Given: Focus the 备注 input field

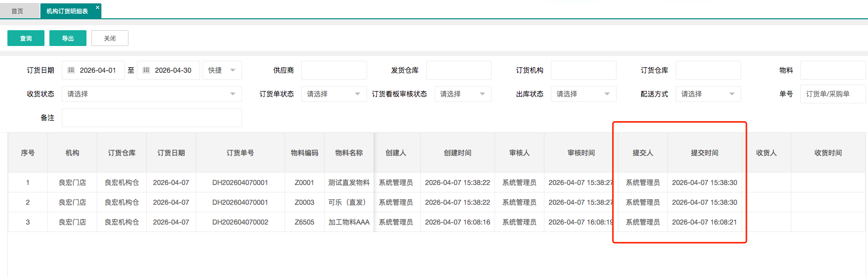Looking at the screenshot, I should (152, 118).
